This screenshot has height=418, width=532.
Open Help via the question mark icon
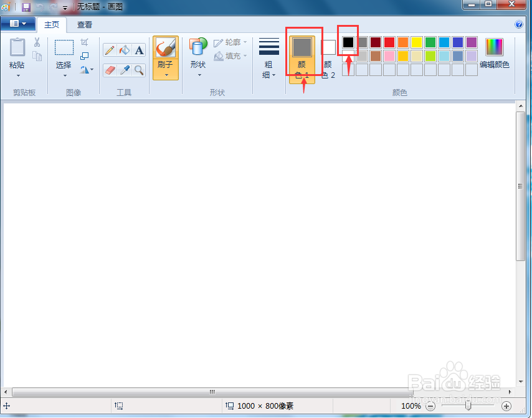point(519,24)
